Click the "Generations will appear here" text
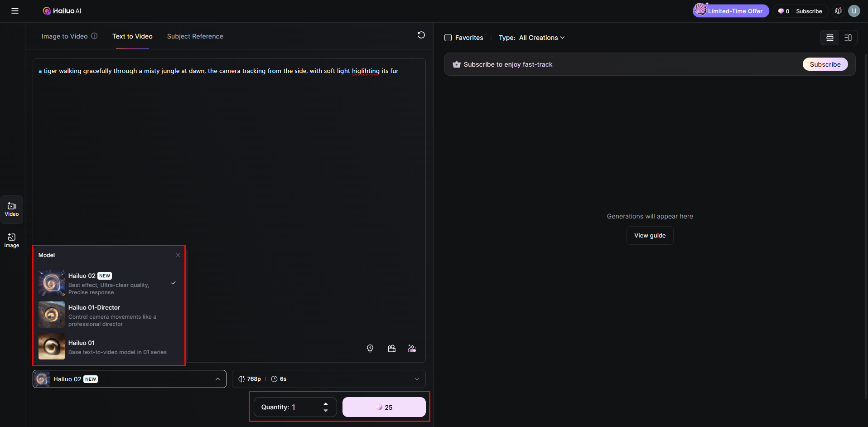Image resolution: width=868 pixels, height=427 pixels. point(650,216)
